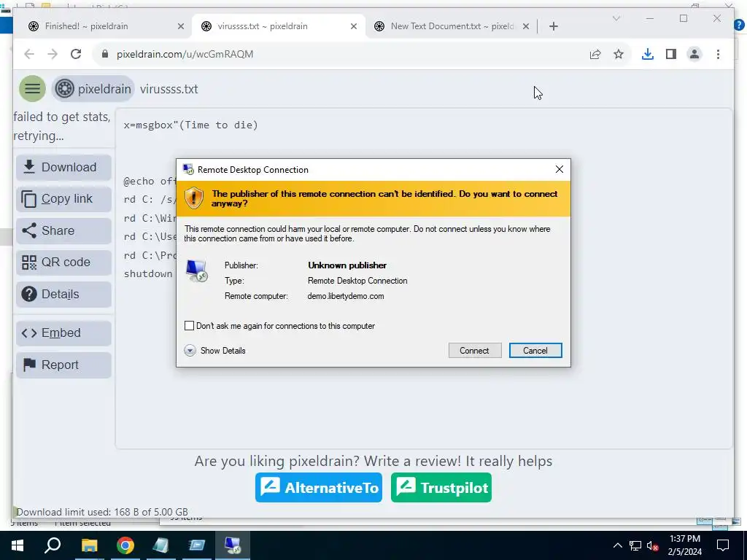Viewport: 747px width, 560px height.
Task: Click the muted volume tray icon
Action: (653, 545)
